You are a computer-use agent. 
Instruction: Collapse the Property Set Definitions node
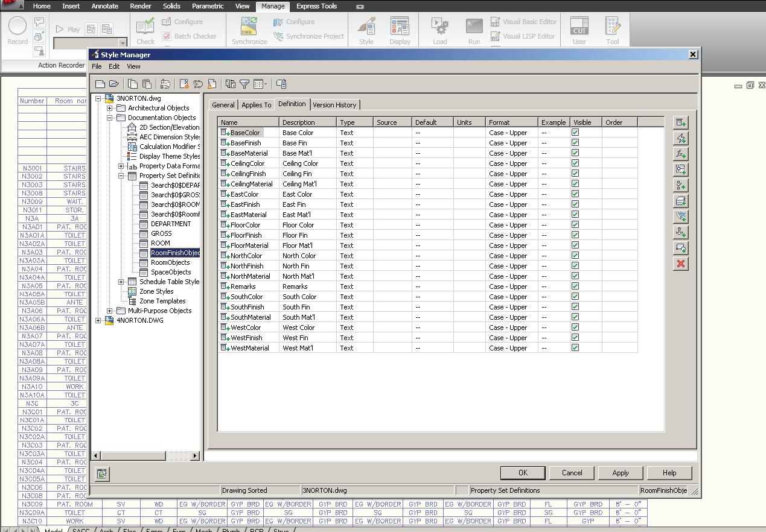(x=121, y=176)
